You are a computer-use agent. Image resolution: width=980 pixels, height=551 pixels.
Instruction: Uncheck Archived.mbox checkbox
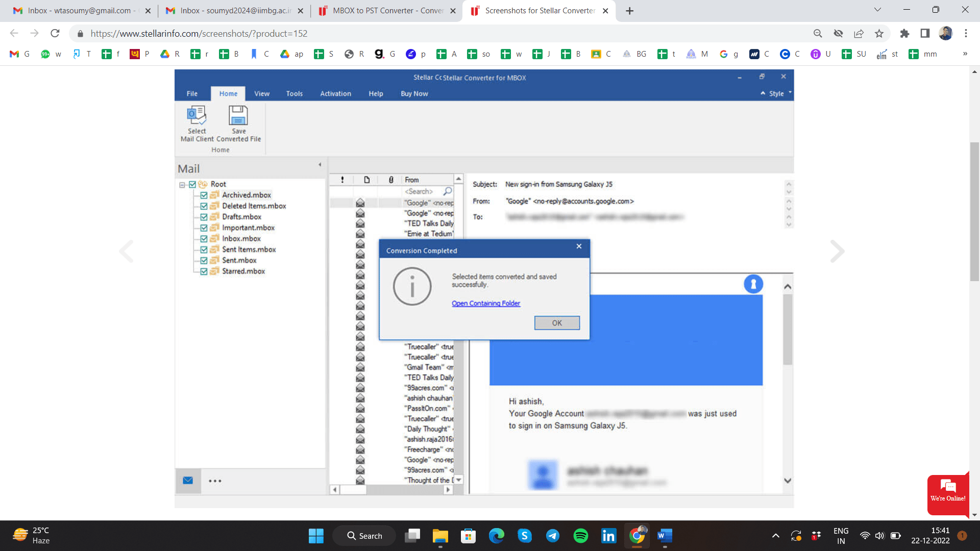tap(204, 195)
